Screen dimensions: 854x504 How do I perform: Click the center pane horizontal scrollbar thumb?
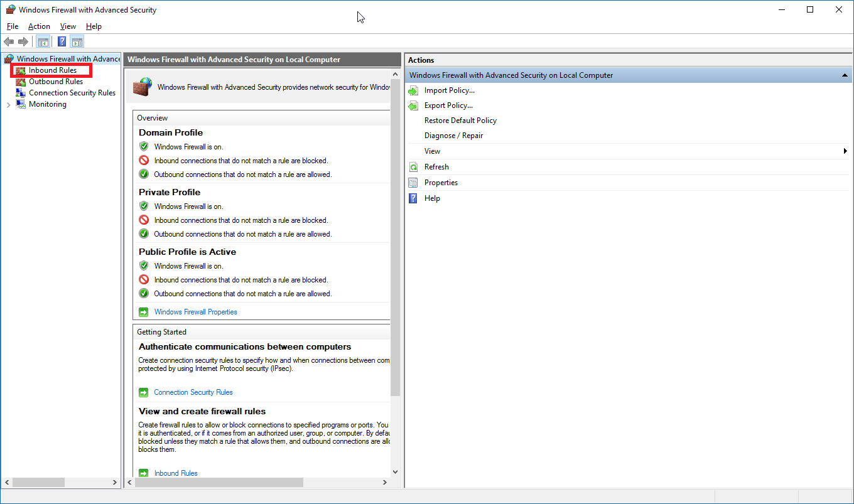[x=219, y=483]
